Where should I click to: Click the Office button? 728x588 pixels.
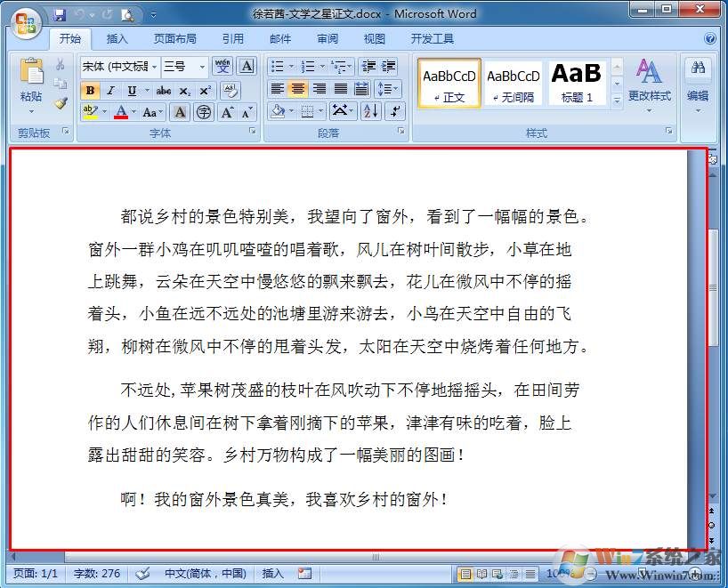(25, 22)
